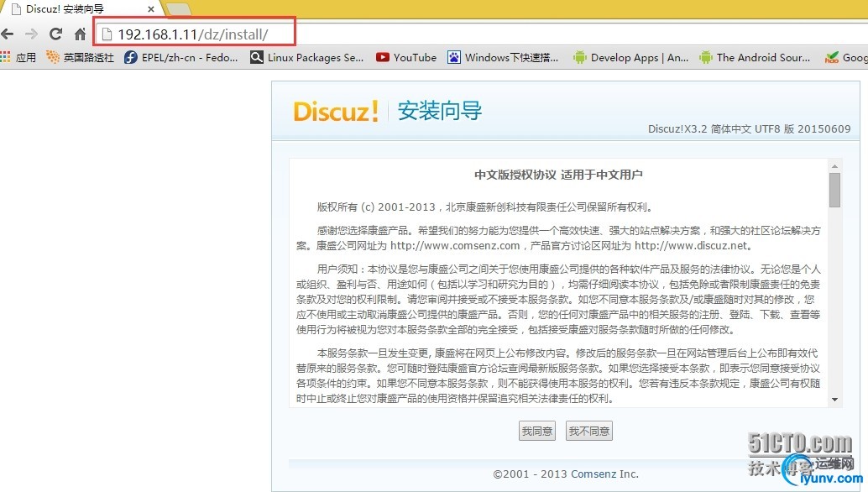Viewport: 868px width, 492px height.
Task: Click the version text Discuz!X3.2 简体中文 UTF8
Action: pyautogui.click(x=750, y=129)
